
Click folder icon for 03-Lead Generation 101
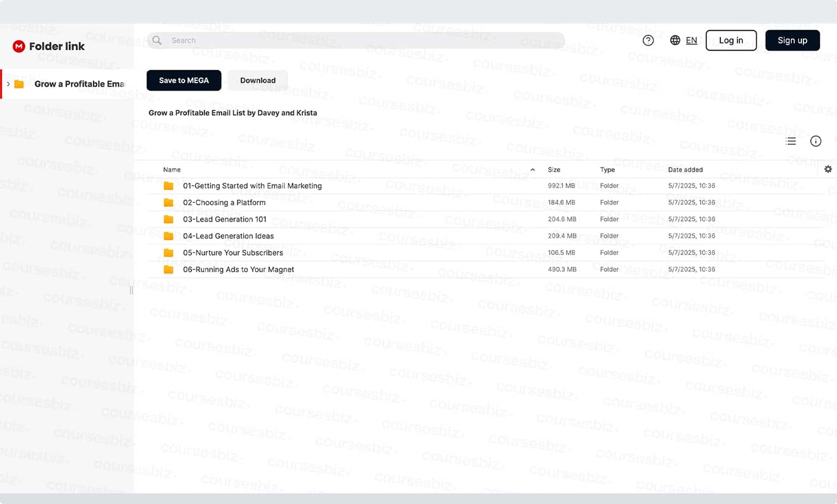tap(169, 219)
